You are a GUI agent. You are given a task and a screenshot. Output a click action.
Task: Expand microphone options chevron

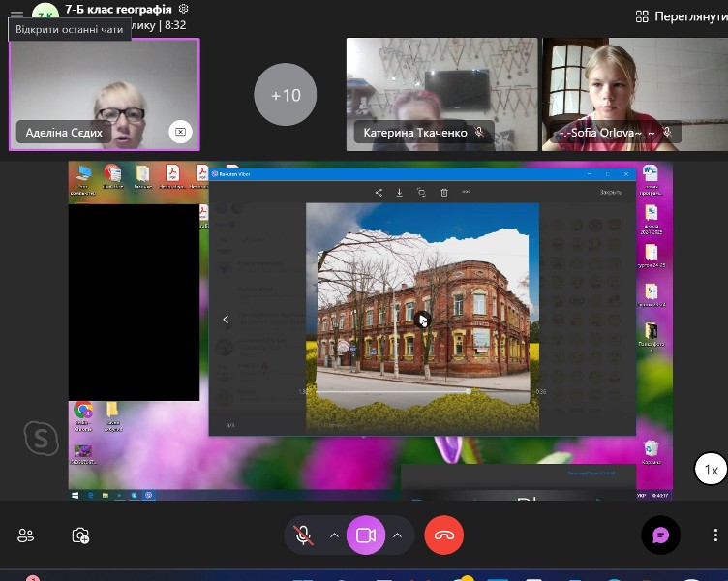(334, 535)
